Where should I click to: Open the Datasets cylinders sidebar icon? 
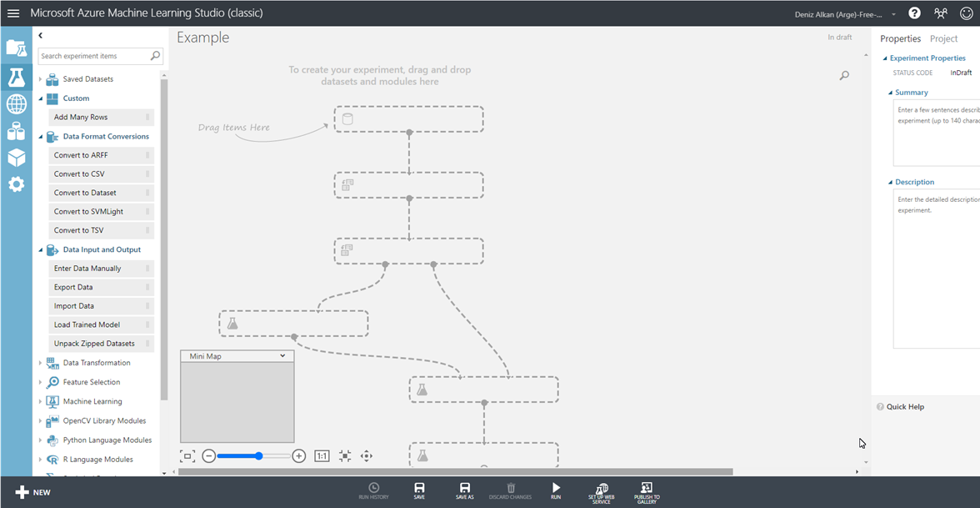(17, 131)
